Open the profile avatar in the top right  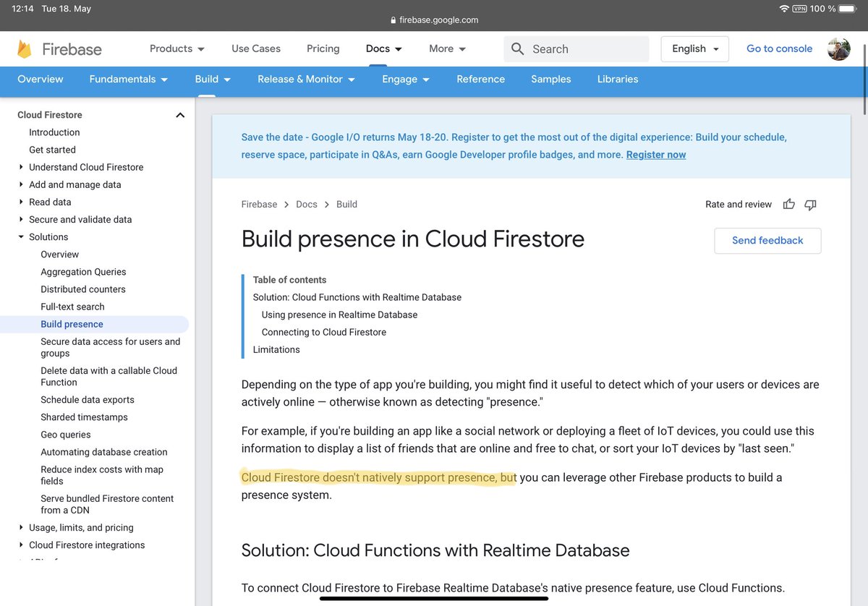coord(838,49)
